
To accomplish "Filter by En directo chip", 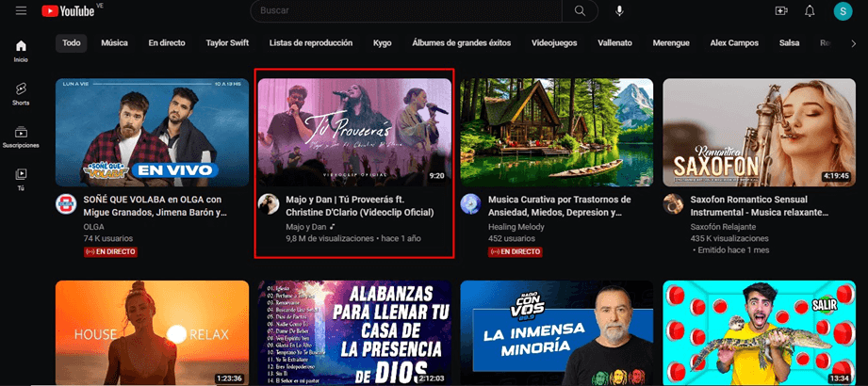I will (167, 43).
